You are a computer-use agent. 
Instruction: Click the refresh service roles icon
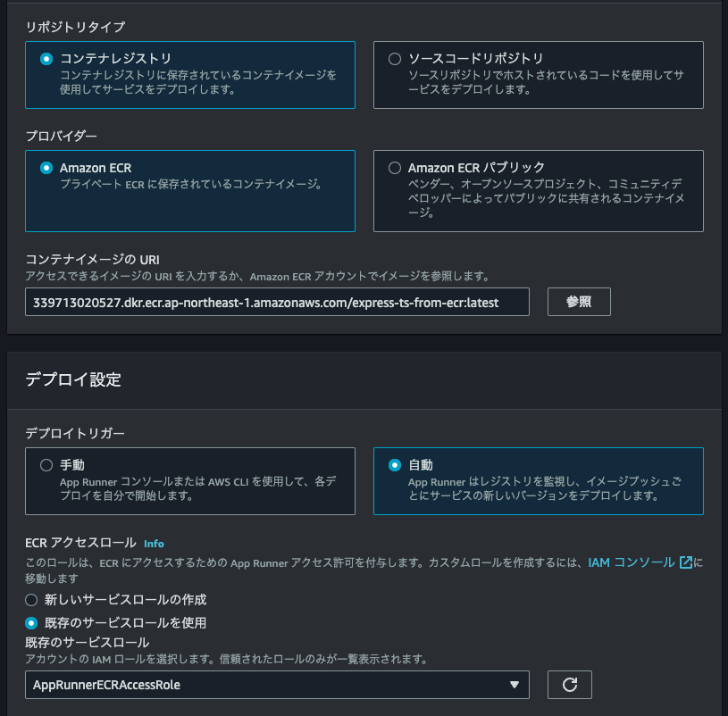(x=570, y=685)
